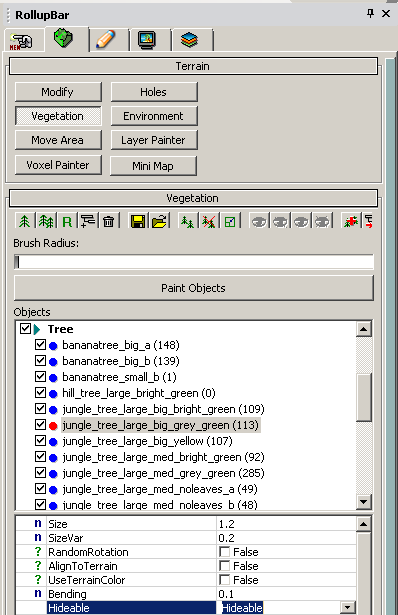Viewport: 398px width, 615px height.
Task: Click the SizeVar value 0.2 field
Action: 286,538
